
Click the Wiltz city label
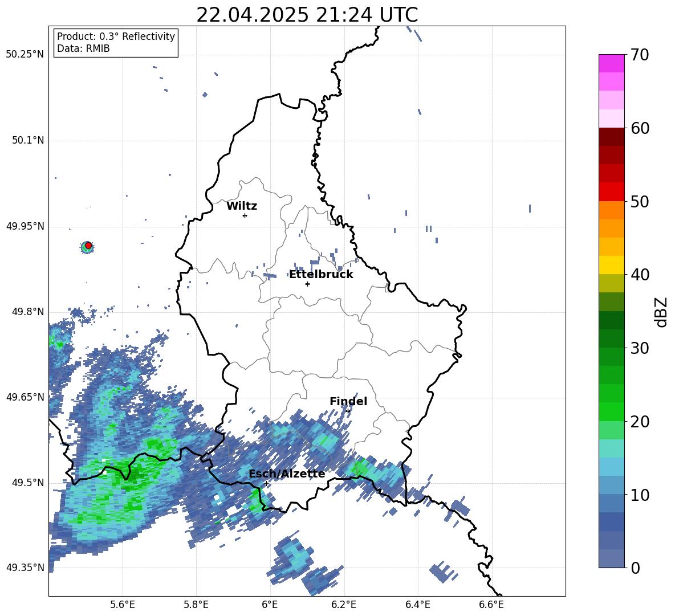click(242, 206)
